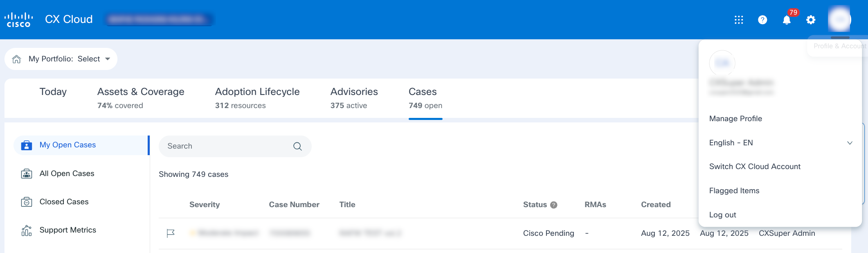The image size is (868, 253).
Task: Select Manage Profile from the menu
Action: (x=735, y=118)
